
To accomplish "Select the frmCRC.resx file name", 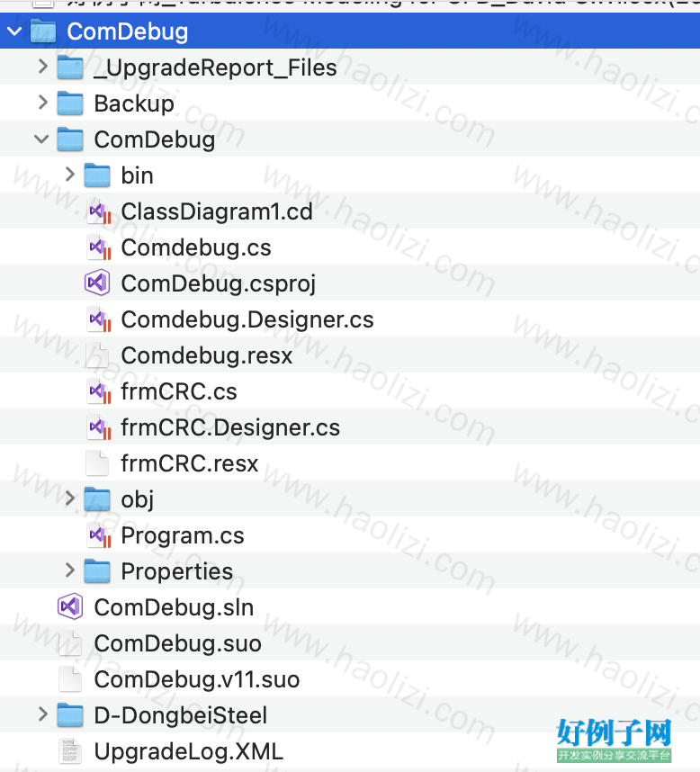I will tap(190, 463).
